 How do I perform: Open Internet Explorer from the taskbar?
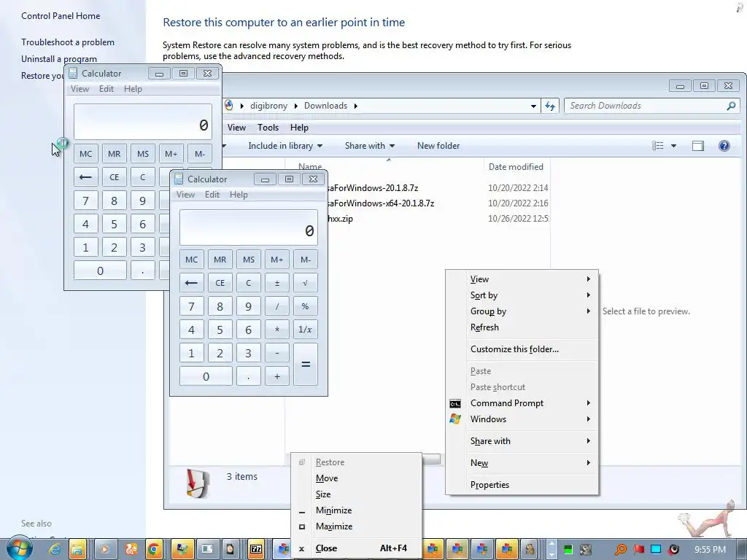tap(55, 549)
